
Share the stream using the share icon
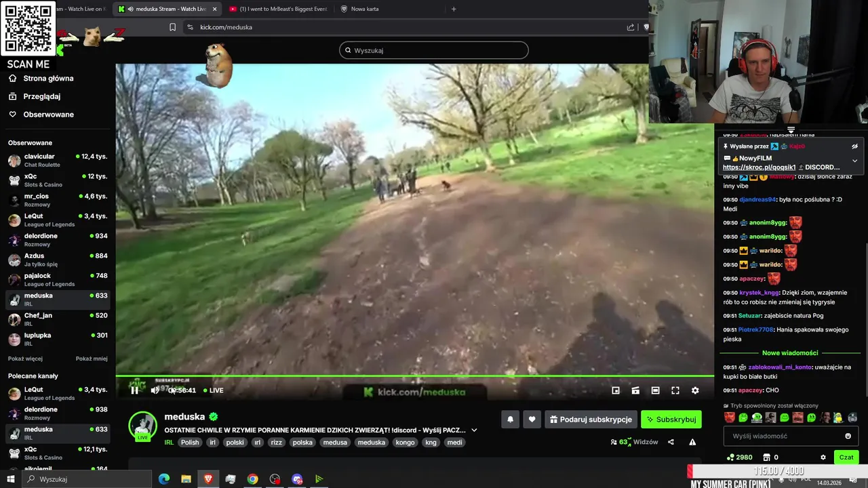click(671, 442)
